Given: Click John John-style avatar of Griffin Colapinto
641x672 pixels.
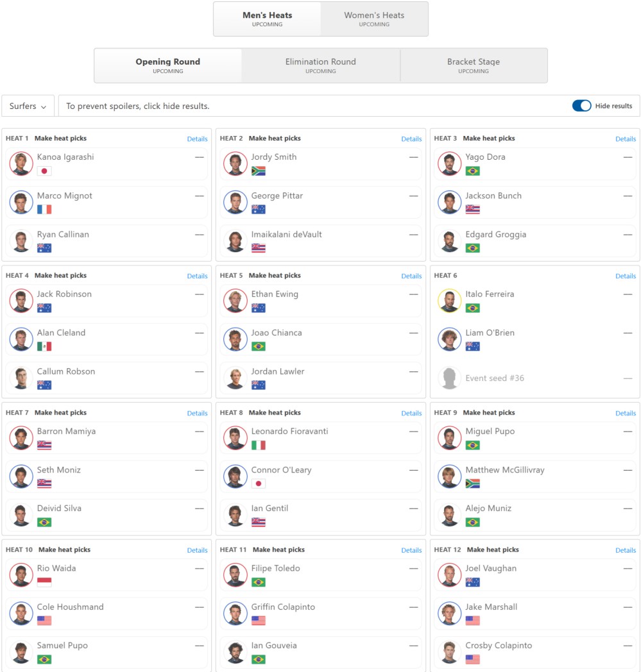Looking at the screenshot, I should [235, 614].
